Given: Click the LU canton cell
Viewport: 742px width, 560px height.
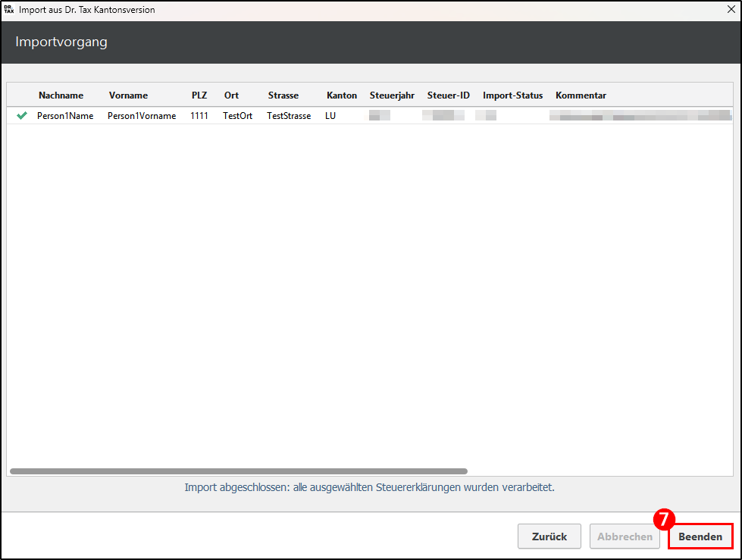Looking at the screenshot, I should [330, 116].
